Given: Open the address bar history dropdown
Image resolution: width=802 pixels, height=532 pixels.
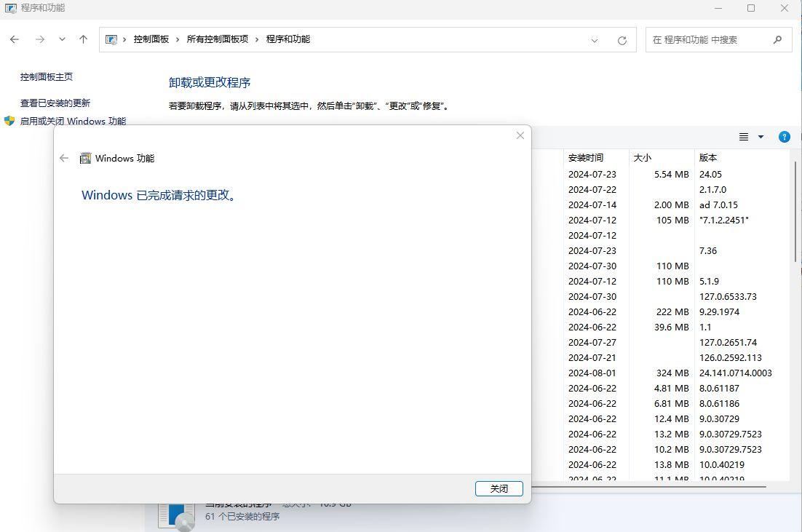Looking at the screenshot, I should (x=595, y=40).
